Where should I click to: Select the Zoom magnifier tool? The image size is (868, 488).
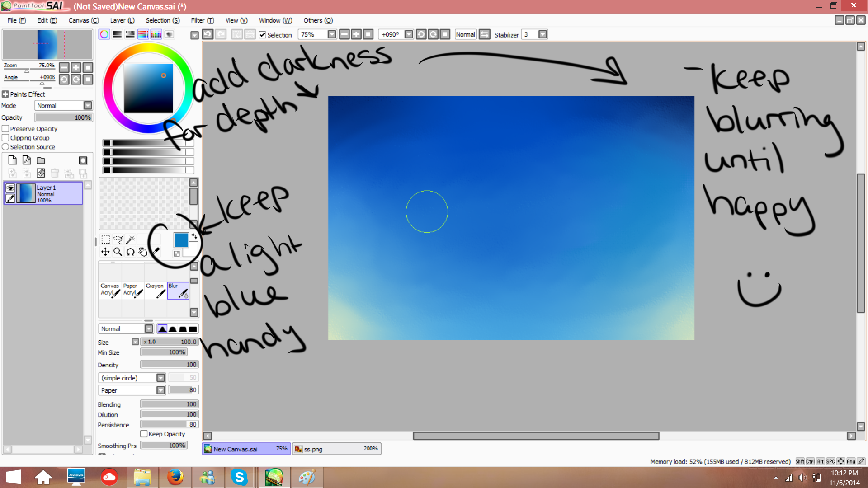point(118,252)
